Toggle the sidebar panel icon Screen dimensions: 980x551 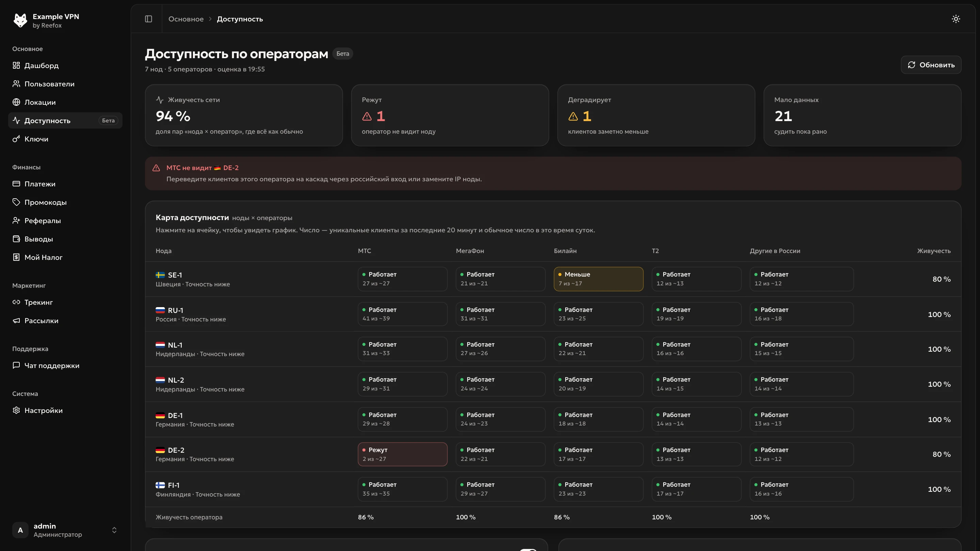coord(148,19)
